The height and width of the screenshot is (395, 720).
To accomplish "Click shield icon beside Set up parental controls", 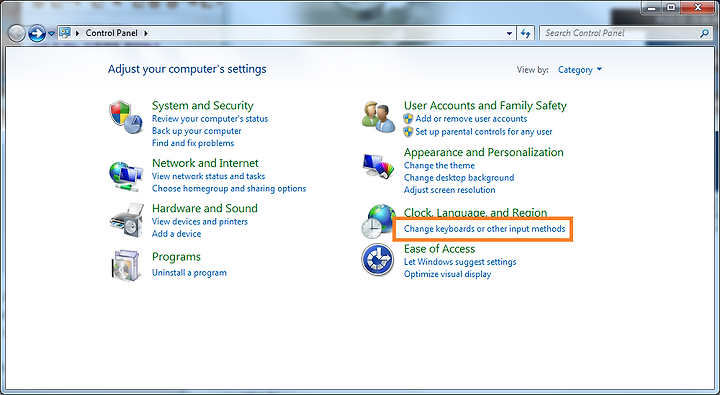I will coord(408,132).
